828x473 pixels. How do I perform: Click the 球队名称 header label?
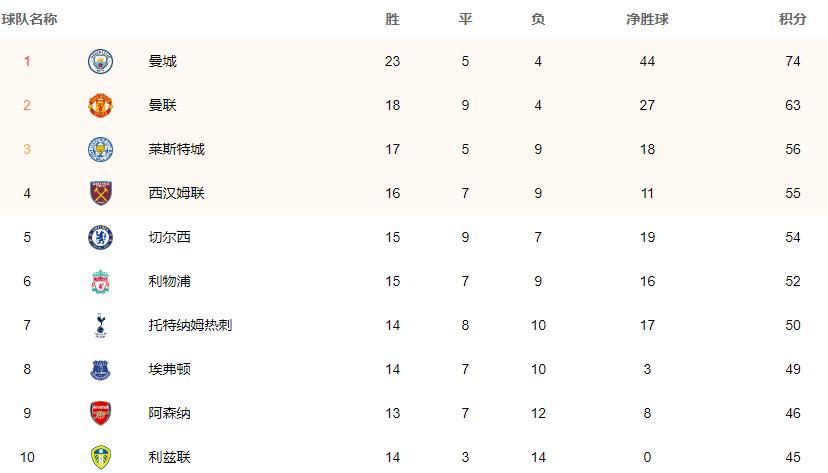coord(29,20)
